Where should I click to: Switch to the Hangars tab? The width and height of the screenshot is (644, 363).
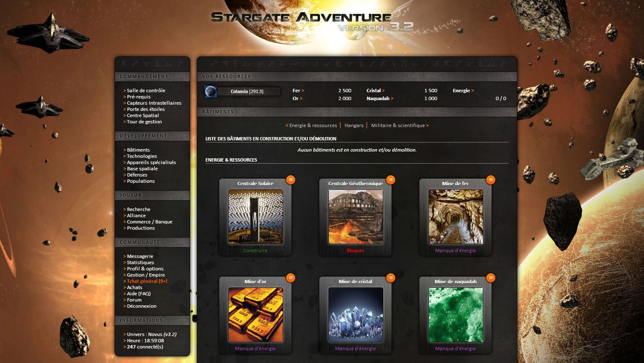[354, 125]
